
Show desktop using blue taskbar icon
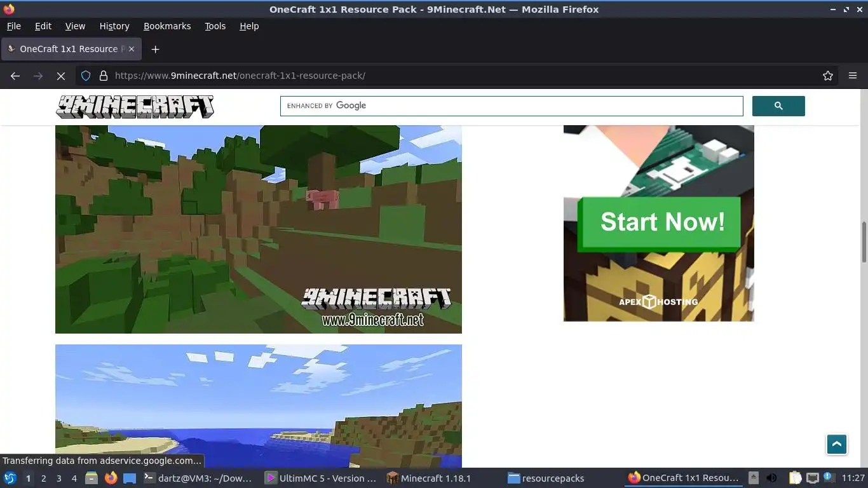tap(130, 478)
